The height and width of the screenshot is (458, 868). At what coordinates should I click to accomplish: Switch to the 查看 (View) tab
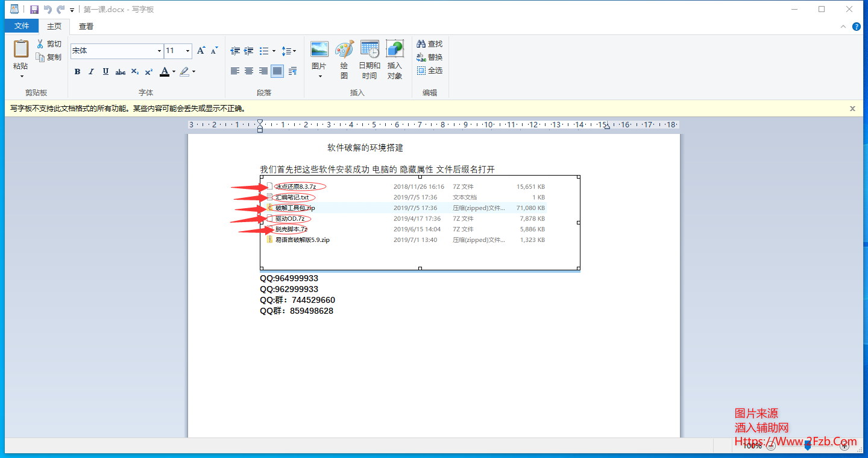point(86,26)
